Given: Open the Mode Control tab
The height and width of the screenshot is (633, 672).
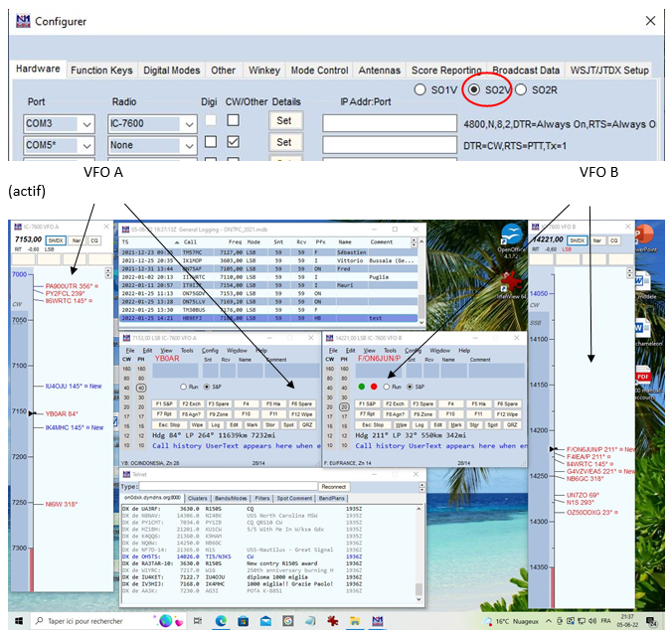Looking at the screenshot, I should (319, 71).
